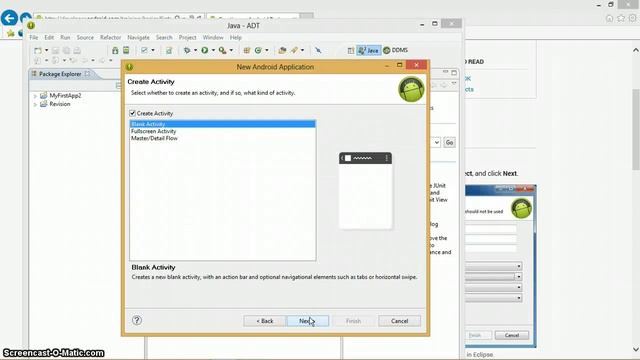Click the Open Type toolbar icon
The width and height of the screenshot is (640, 360).
coord(282,50)
